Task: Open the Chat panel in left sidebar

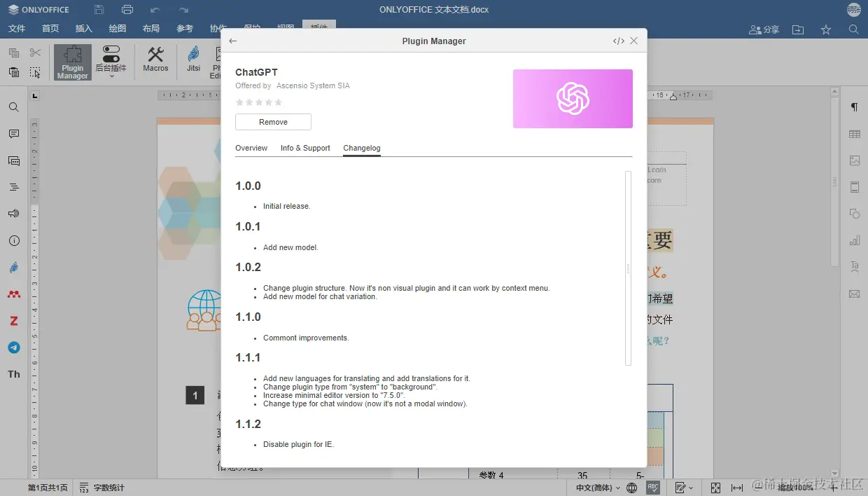Action: coord(14,160)
